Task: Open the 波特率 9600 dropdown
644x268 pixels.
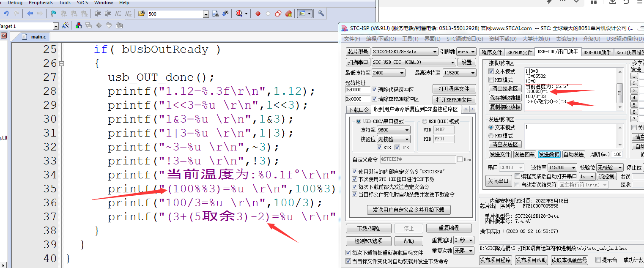Action: click(407, 130)
